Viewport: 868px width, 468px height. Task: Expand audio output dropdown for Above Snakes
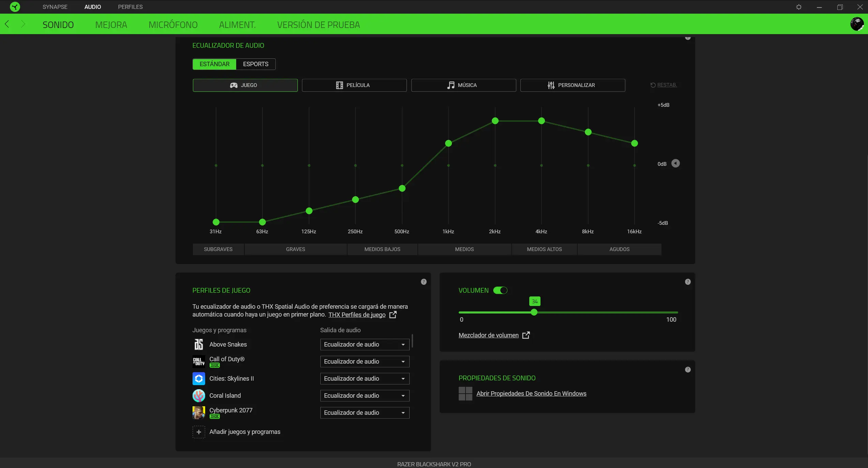click(365, 345)
